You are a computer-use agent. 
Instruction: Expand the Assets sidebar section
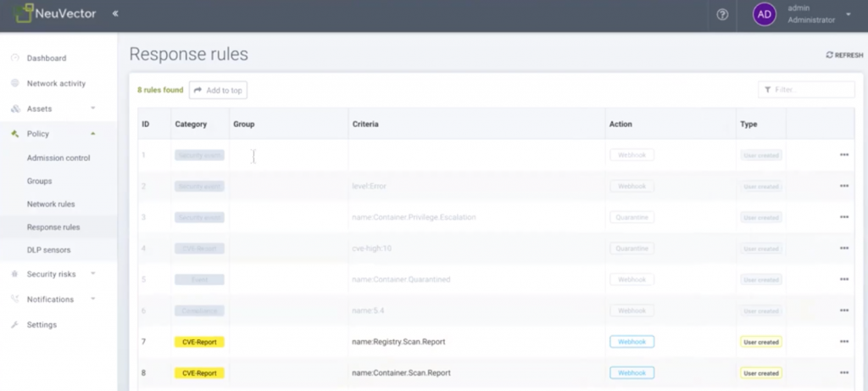tap(92, 109)
